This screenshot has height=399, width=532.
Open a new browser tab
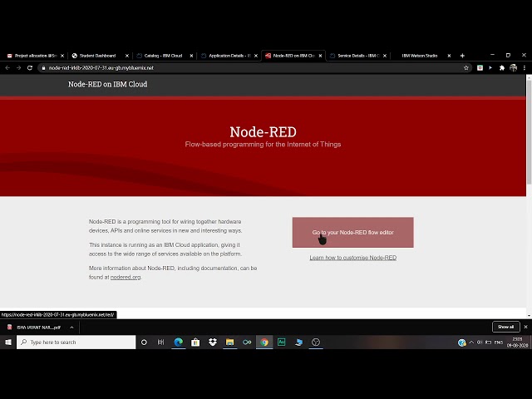pyautogui.click(x=462, y=56)
